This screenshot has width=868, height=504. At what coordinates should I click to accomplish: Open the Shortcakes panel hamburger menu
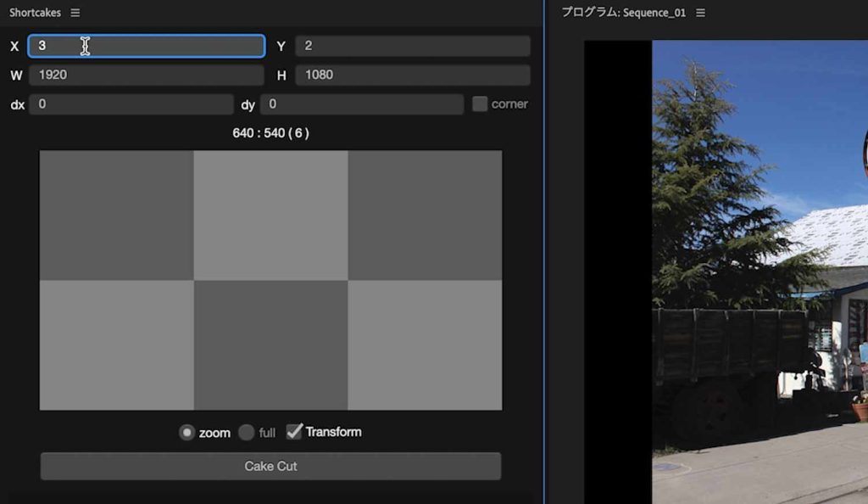75,13
